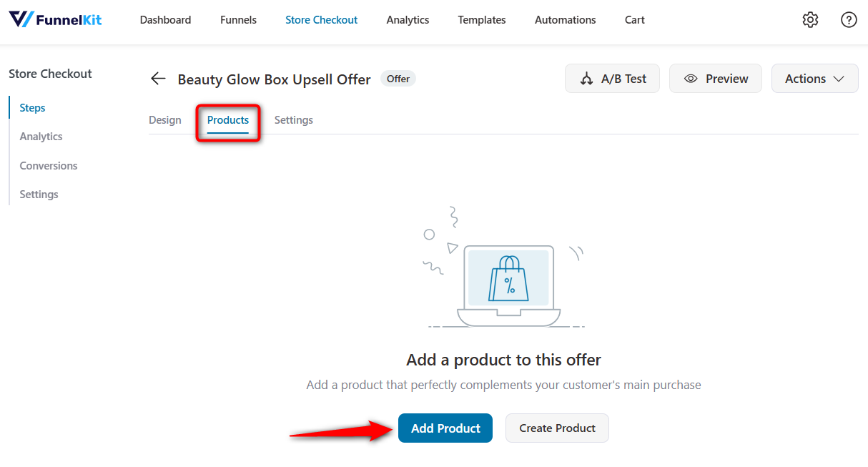The image size is (868, 467).
Task: Select Steps in the left sidebar
Action: click(32, 107)
